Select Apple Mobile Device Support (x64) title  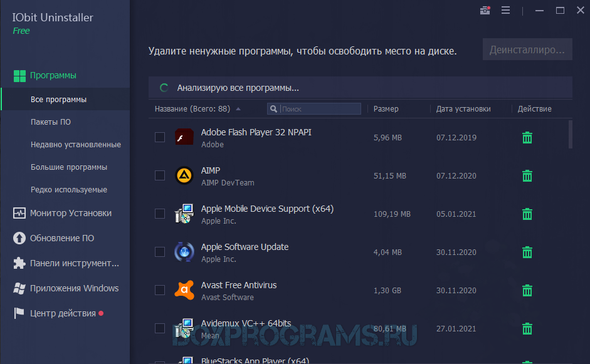coord(267,209)
